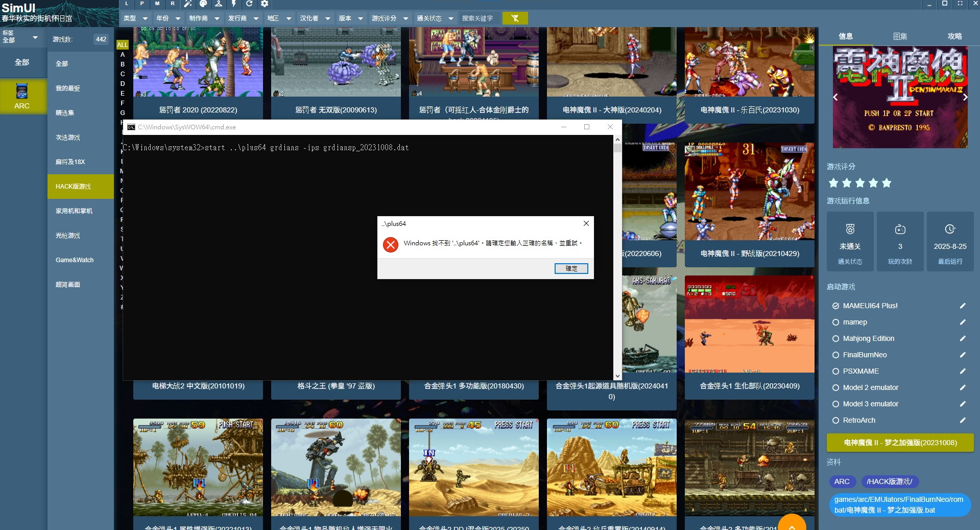Click 確定 button in error dialog
The height and width of the screenshot is (530, 980).
click(571, 268)
